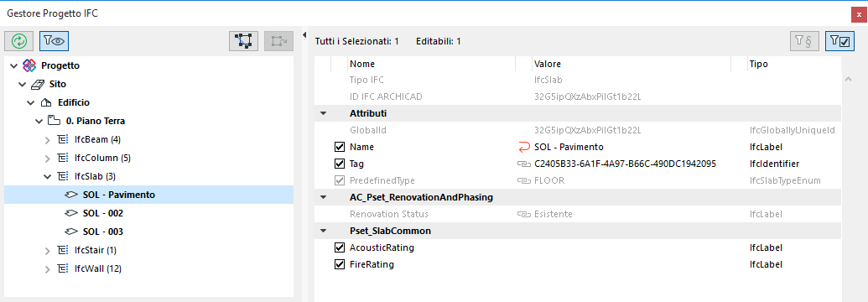Collapse the Pset_SlabCommon section triangle

click(323, 231)
